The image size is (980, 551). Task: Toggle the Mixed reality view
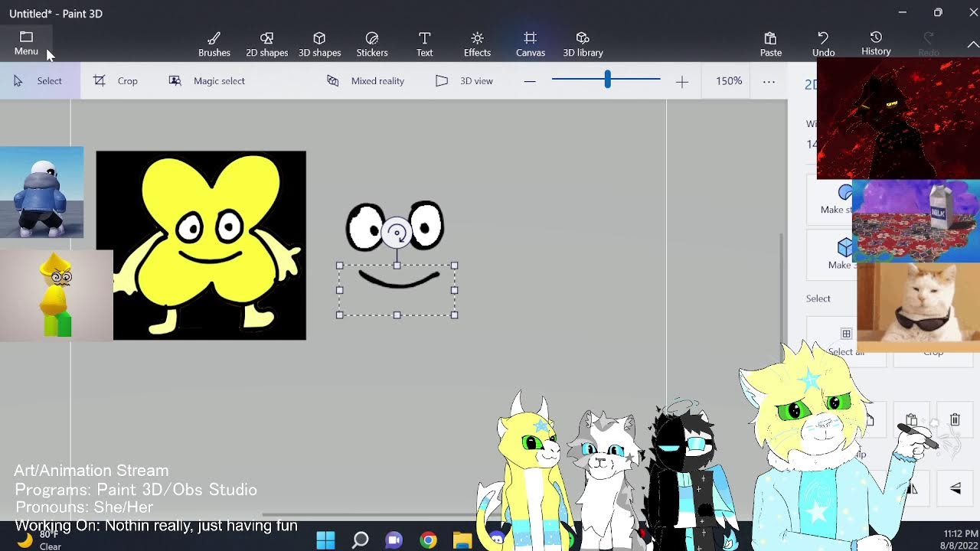point(365,80)
